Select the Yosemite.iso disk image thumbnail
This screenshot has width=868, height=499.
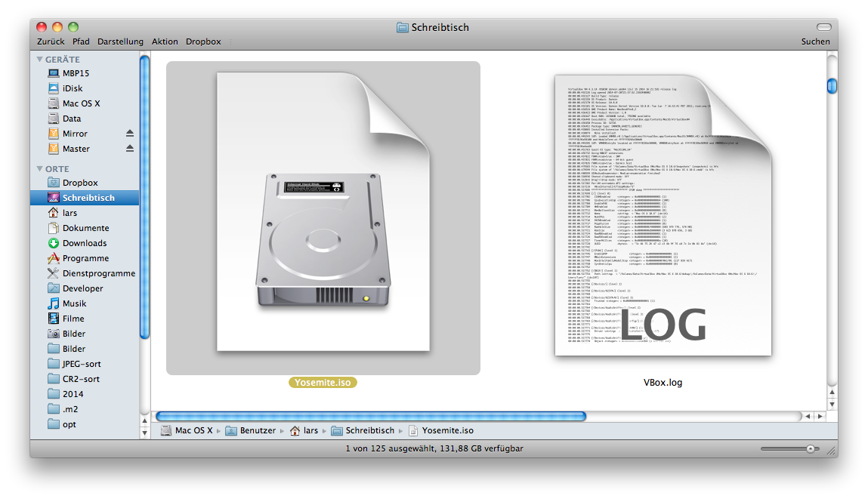[x=323, y=217]
